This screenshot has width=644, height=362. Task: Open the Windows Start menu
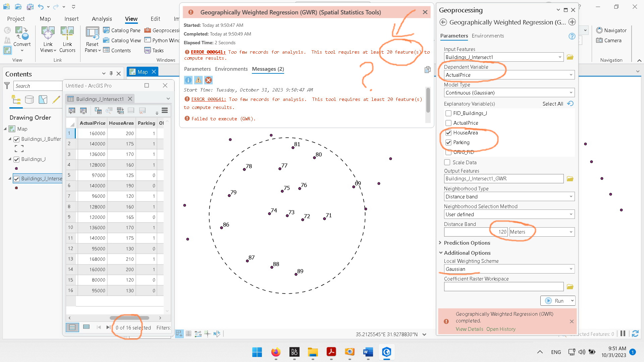coord(257,352)
